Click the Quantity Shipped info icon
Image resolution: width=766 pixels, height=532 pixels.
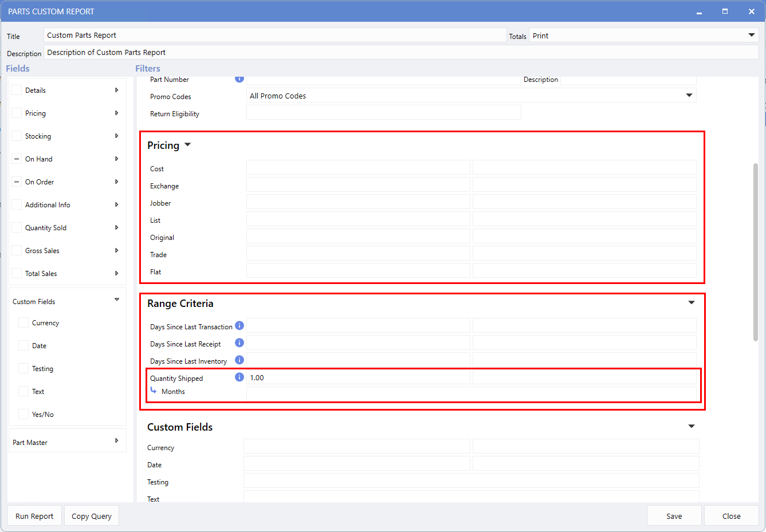[x=239, y=377]
